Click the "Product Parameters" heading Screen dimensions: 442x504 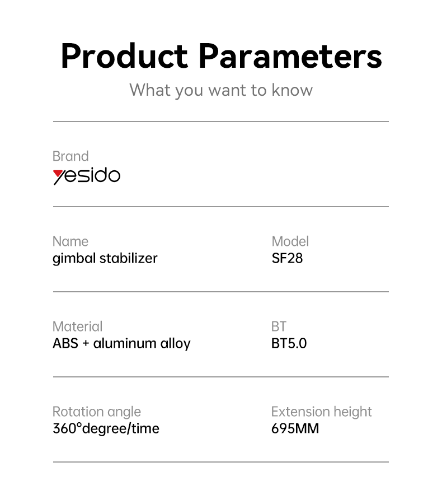[x=221, y=56]
